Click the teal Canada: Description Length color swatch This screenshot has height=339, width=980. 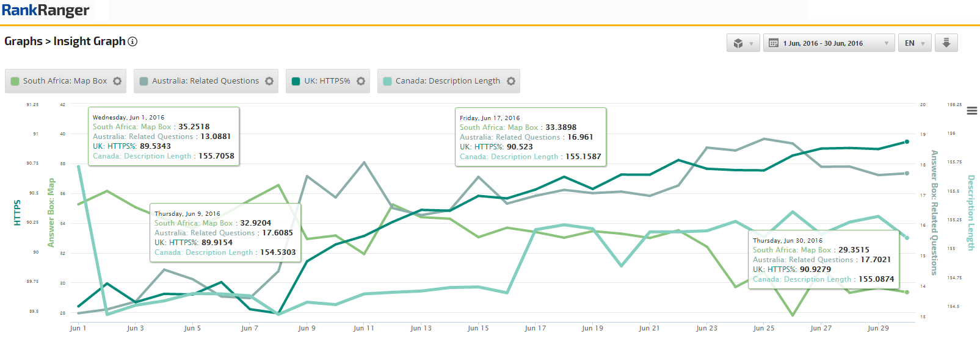pyautogui.click(x=388, y=81)
